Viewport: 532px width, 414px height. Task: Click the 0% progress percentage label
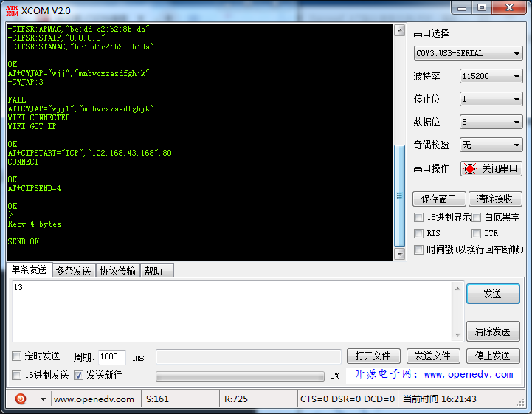click(335, 376)
